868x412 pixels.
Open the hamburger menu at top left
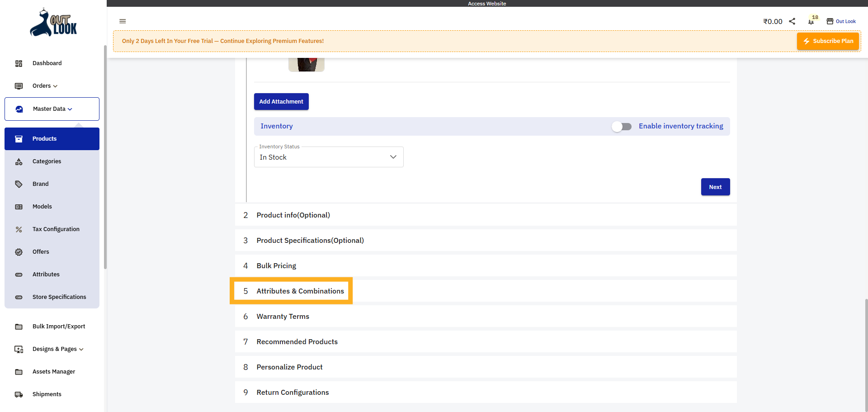(x=123, y=21)
